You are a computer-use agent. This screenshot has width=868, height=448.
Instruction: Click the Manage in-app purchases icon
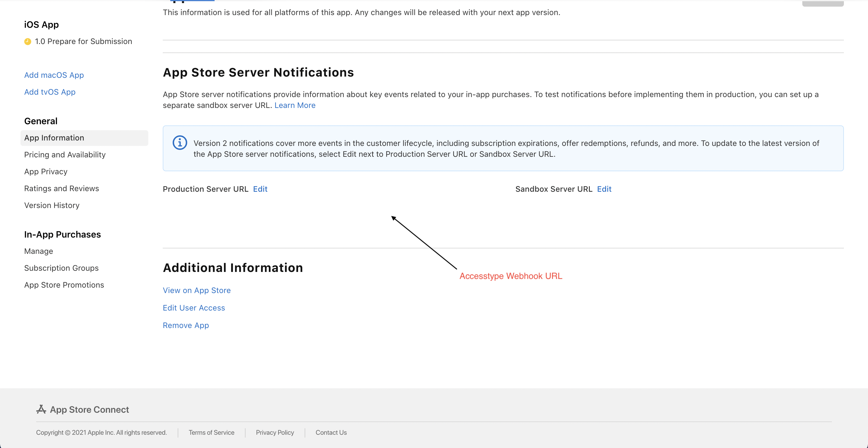point(38,251)
